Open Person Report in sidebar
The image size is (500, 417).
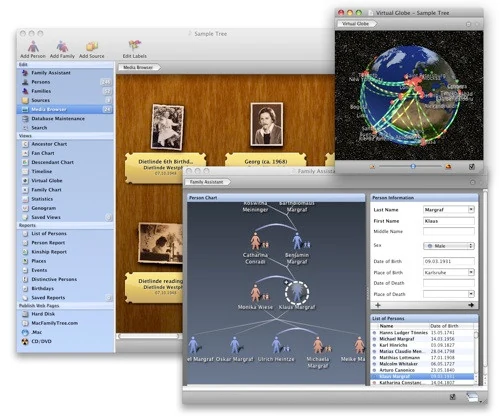[65, 243]
